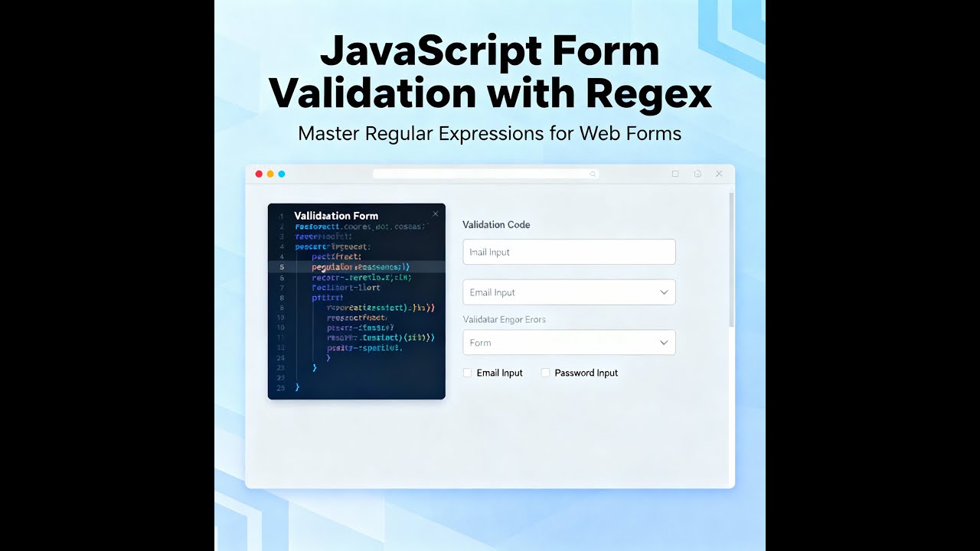The height and width of the screenshot is (551, 980).
Task: Click the 'Imail Input' text field
Action: point(569,252)
